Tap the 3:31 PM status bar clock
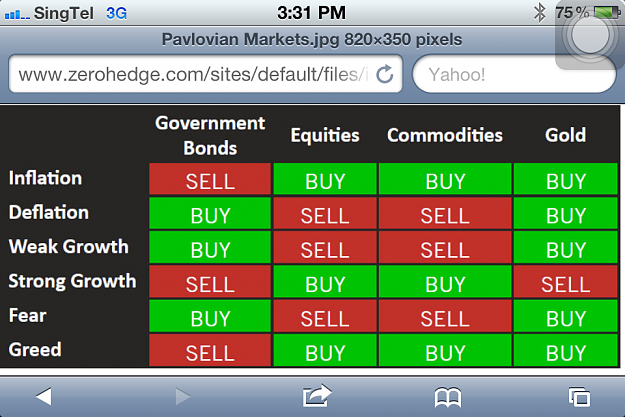This screenshot has height=417, width=625. pyautogui.click(x=311, y=13)
